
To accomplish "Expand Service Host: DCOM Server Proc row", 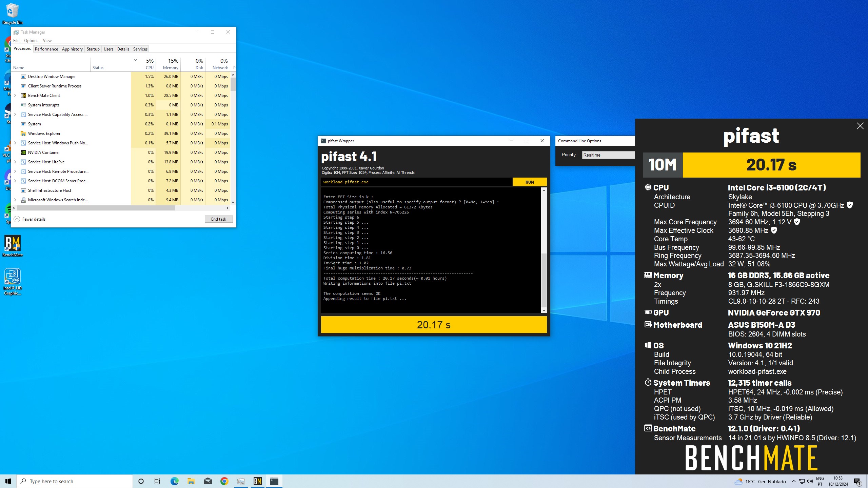I will coord(15,181).
